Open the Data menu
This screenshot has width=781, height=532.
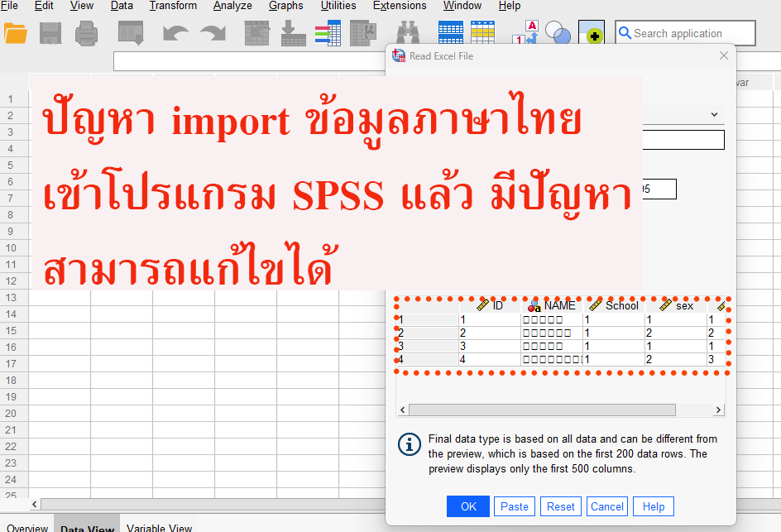(122, 6)
